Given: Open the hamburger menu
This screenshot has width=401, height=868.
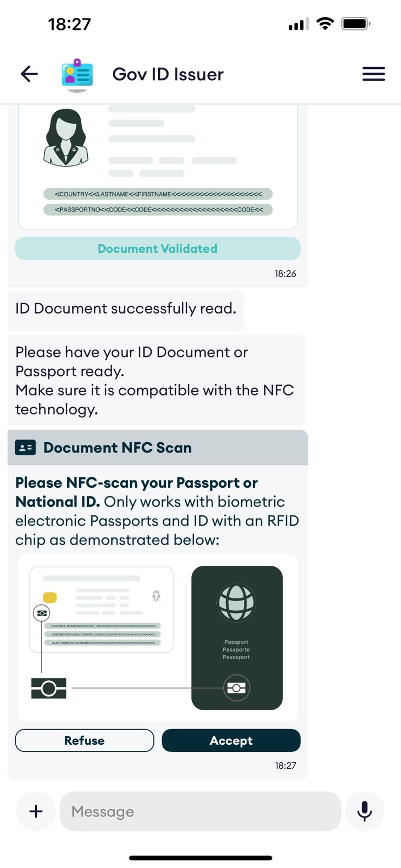Looking at the screenshot, I should pyautogui.click(x=374, y=74).
